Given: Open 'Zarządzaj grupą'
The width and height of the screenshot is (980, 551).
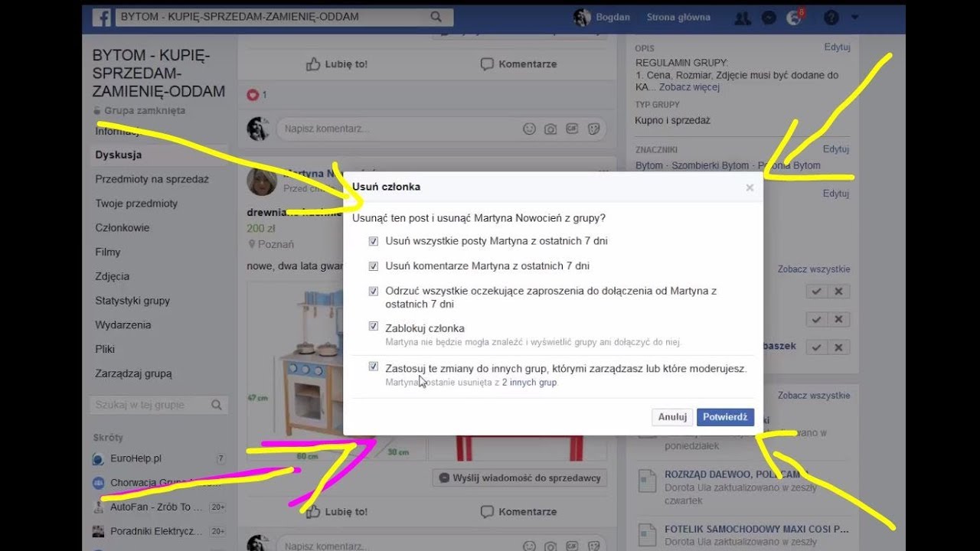Looking at the screenshot, I should click(133, 373).
